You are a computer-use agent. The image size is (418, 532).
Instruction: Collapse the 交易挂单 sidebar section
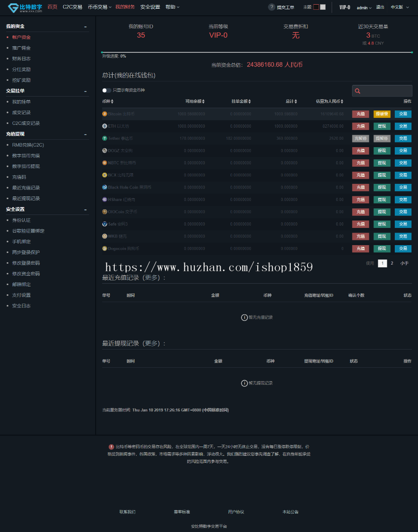[85, 91]
